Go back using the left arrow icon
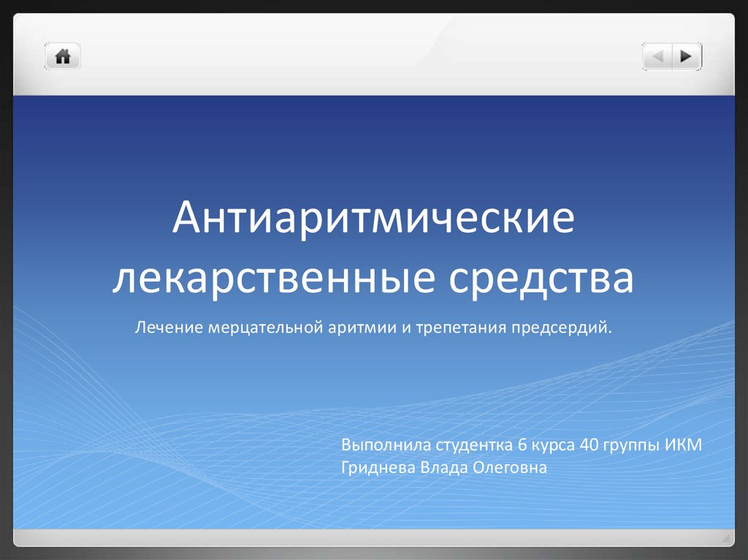748x560 pixels. click(657, 56)
